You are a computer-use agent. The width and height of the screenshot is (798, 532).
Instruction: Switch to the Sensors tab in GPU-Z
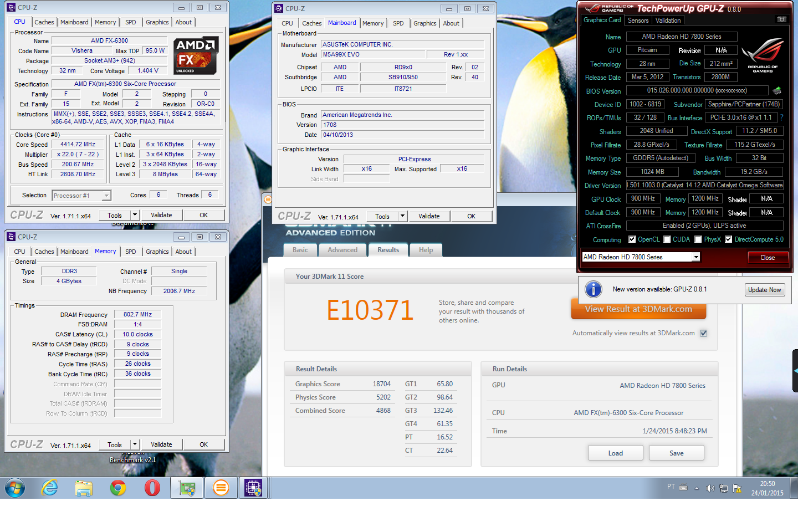(638, 21)
